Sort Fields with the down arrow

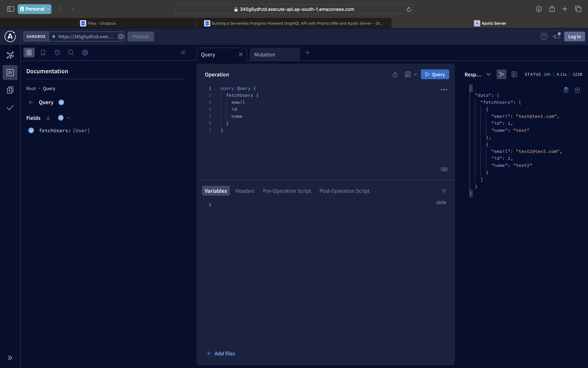point(48,118)
